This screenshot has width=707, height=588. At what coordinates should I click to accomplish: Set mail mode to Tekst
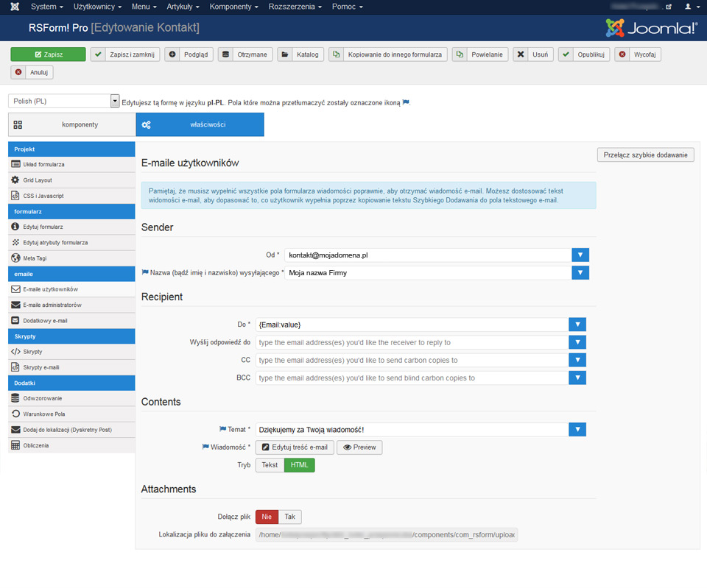tap(270, 465)
